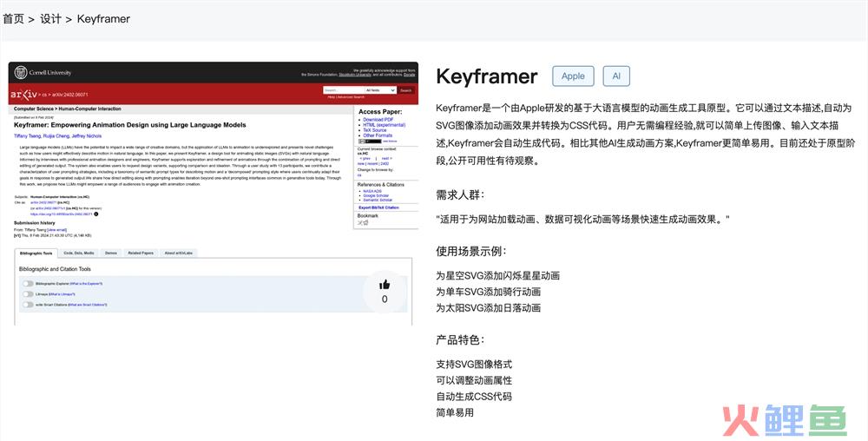
Task: Click the large Keyframer product heading
Action: click(x=487, y=76)
